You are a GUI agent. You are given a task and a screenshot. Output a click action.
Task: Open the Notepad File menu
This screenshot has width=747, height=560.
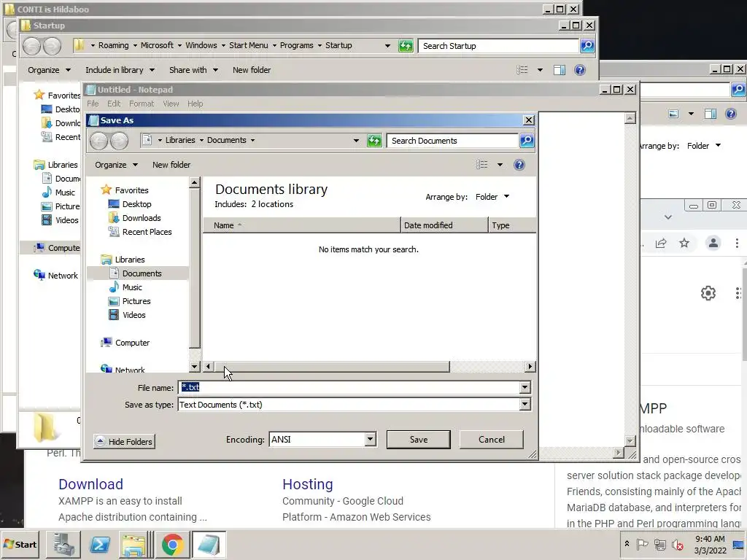[x=93, y=104]
